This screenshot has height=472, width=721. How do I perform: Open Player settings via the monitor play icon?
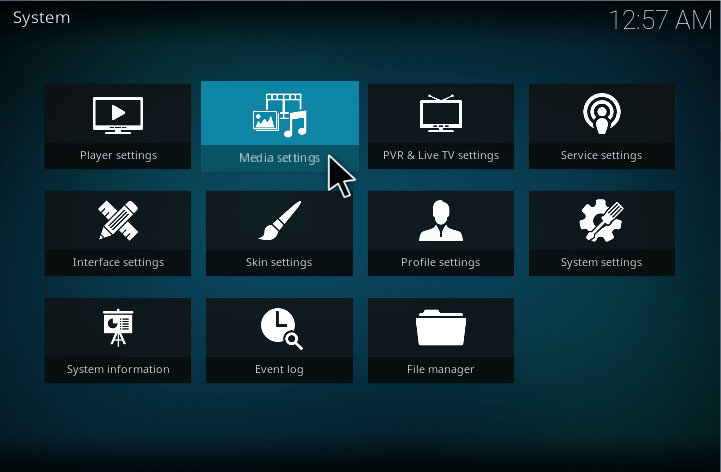[118, 115]
